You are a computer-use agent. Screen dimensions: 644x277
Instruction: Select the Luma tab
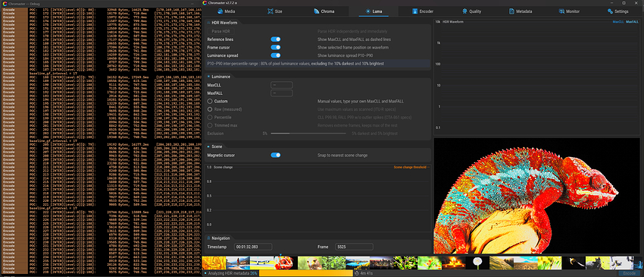click(x=374, y=11)
